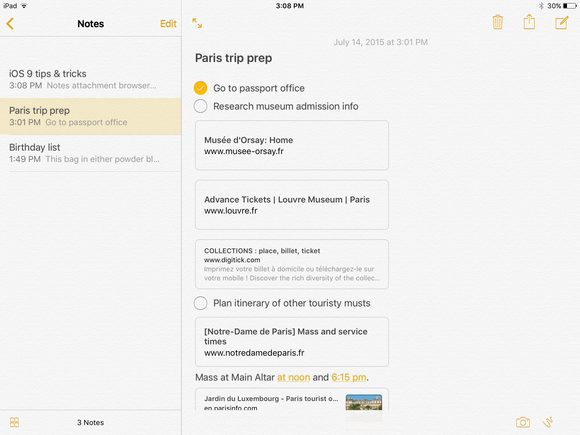580x435 pixels.
Task: Compose a new note
Action: [562, 23]
